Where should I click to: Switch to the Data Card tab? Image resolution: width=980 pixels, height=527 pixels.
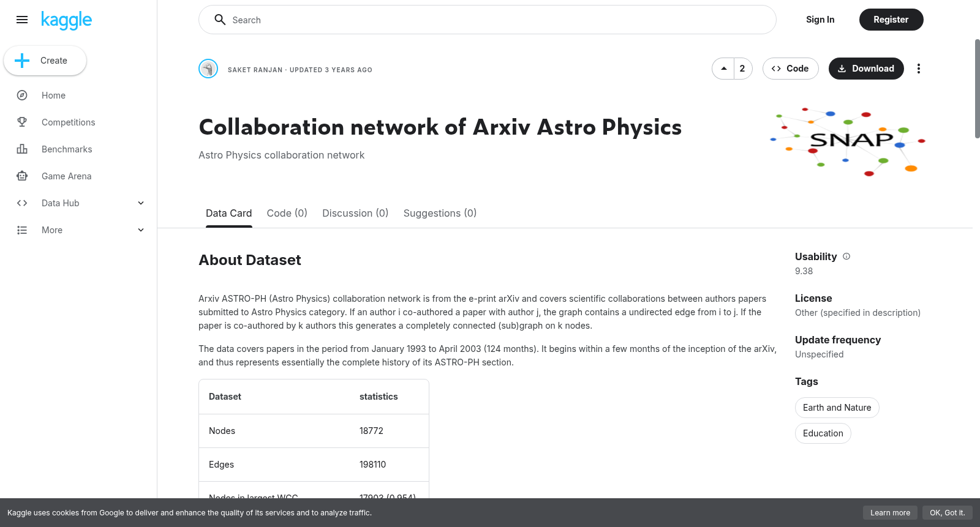[x=228, y=213]
